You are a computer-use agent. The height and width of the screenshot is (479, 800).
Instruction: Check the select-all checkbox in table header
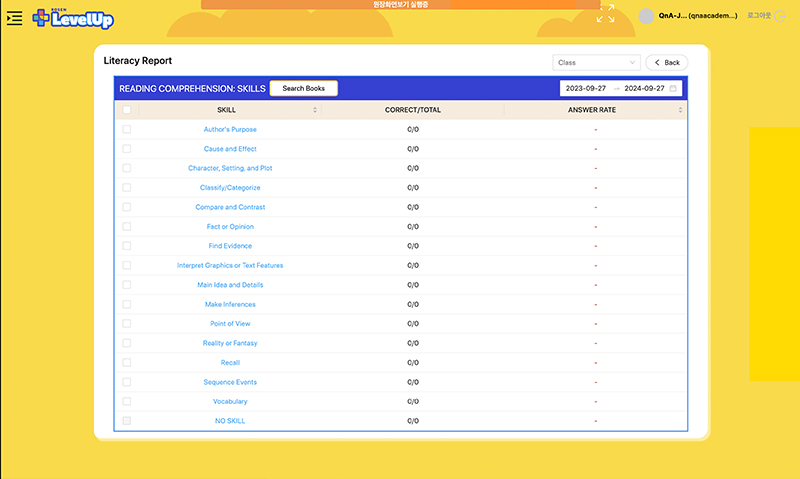[127, 110]
